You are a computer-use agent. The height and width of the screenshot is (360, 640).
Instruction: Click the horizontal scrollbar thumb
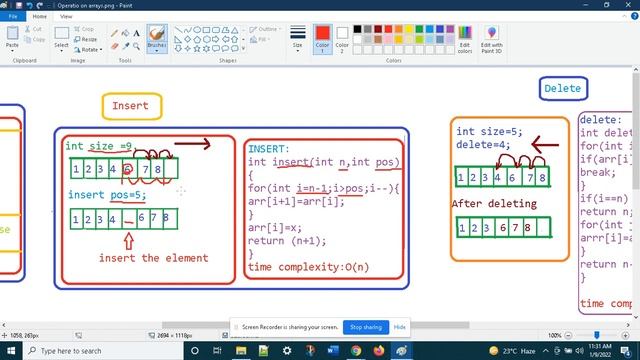[316, 325]
